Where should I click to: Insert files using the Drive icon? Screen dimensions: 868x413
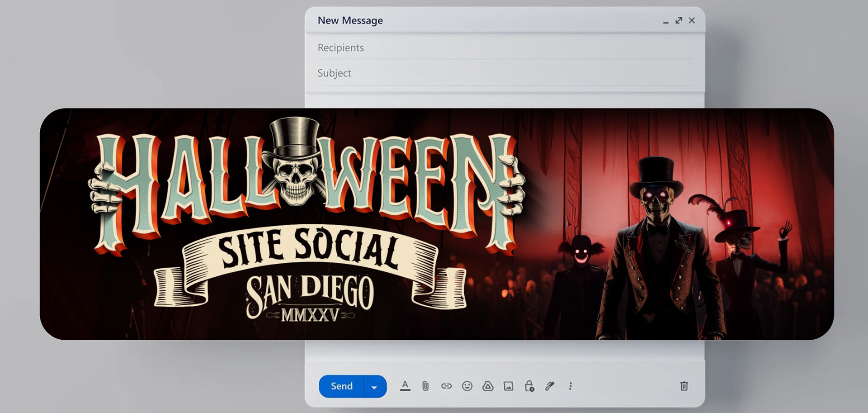pos(488,386)
